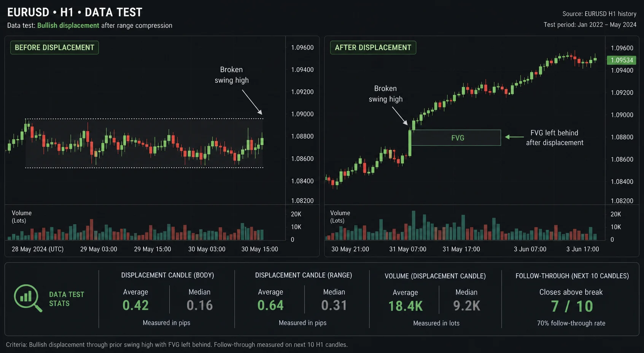Click the '31 May 17:00' axis label
The image size is (644, 353).
coord(461,249)
